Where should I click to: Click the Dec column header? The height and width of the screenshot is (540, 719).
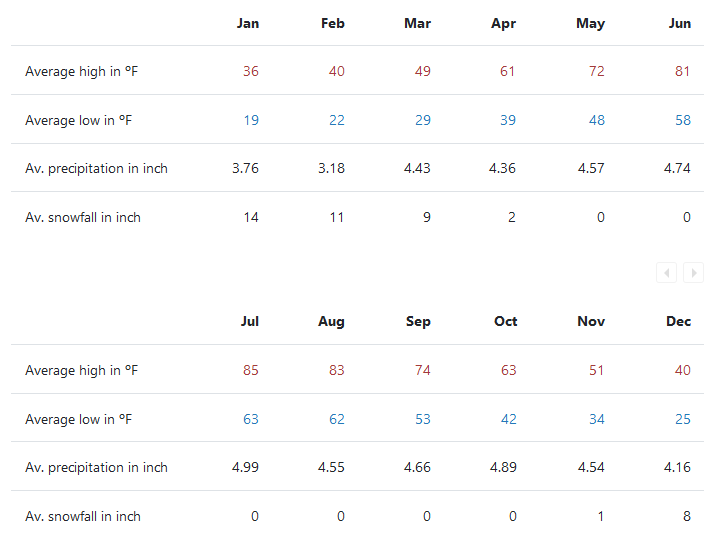pyautogui.click(x=679, y=321)
